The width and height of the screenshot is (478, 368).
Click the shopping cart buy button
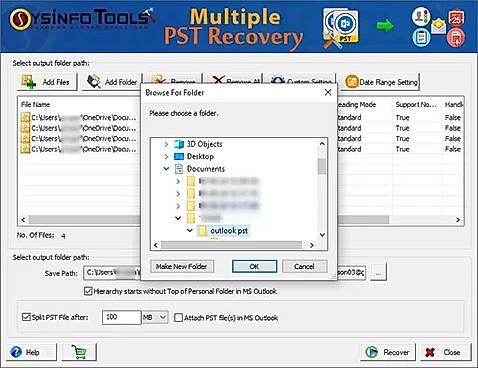(x=79, y=352)
